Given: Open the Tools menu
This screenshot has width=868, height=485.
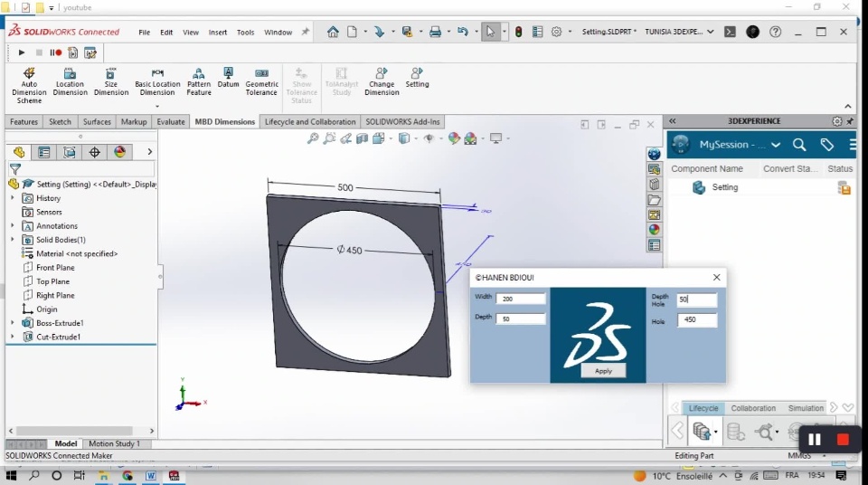Looking at the screenshot, I should 245,33.
